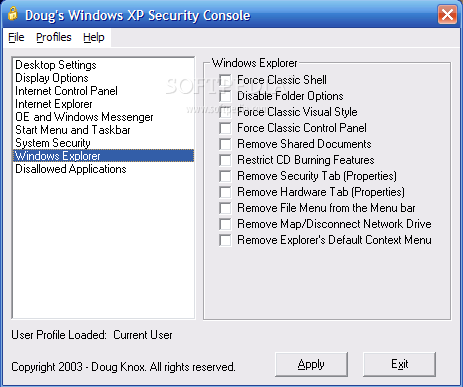Screen dimensions: 463x387
Task: Click the Apply button
Action: pyautogui.click(x=311, y=364)
